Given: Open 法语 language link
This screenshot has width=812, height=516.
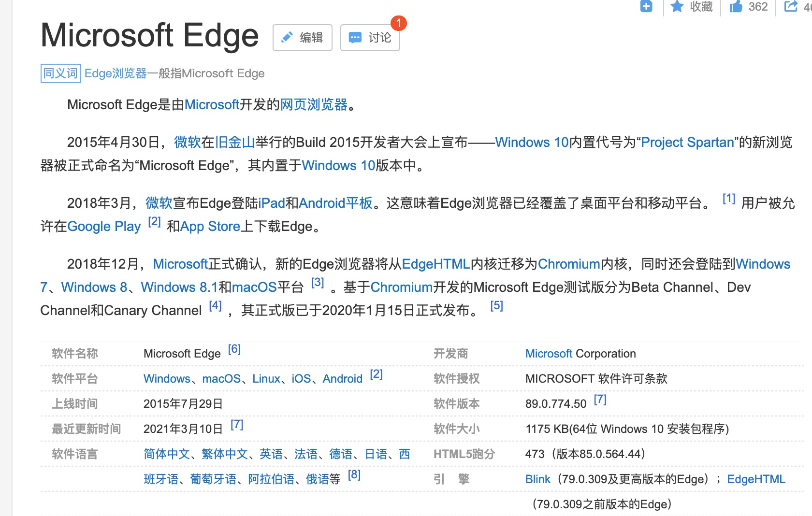Looking at the screenshot, I should tap(306, 454).
